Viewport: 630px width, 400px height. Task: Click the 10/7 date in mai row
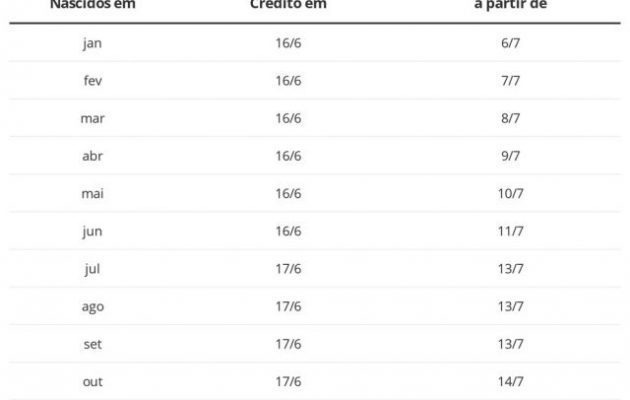coord(510,193)
